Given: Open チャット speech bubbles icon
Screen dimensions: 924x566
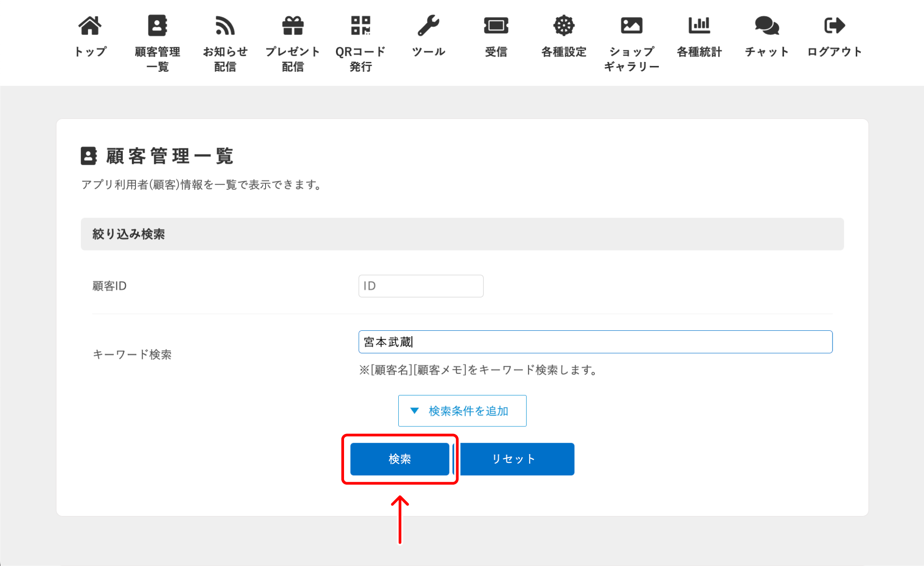Looking at the screenshot, I should (767, 26).
